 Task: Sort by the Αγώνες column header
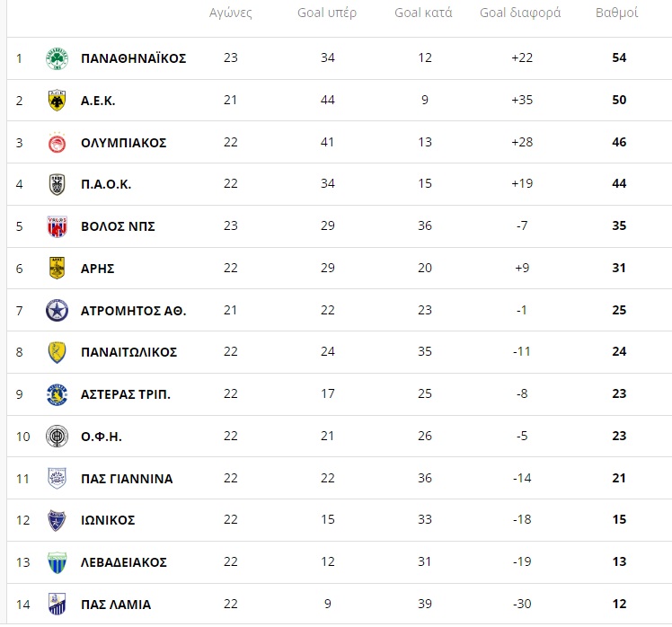pos(231,13)
